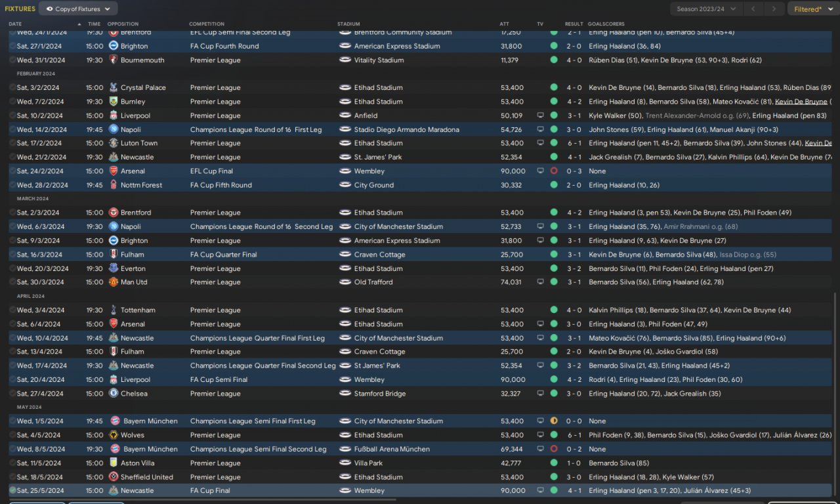Click the Brighton badge in the 27/1/2024 row
The image size is (840, 504).
click(x=114, y=46)
